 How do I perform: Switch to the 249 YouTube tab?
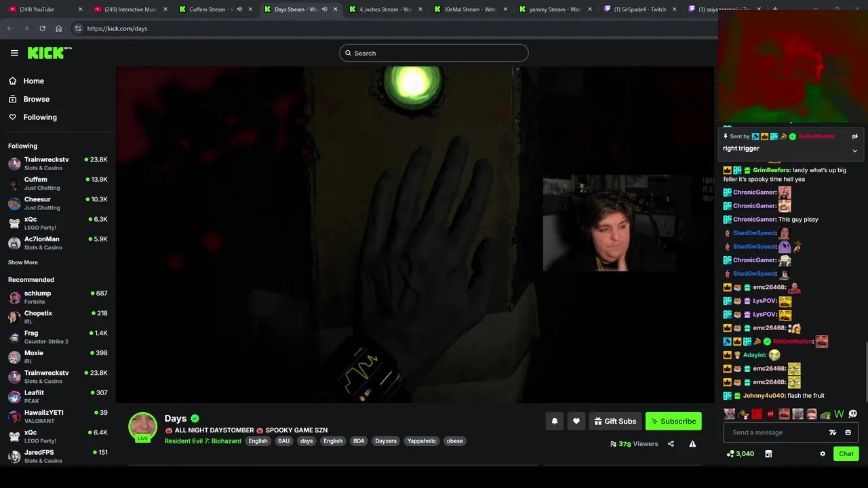coord(45,9)
